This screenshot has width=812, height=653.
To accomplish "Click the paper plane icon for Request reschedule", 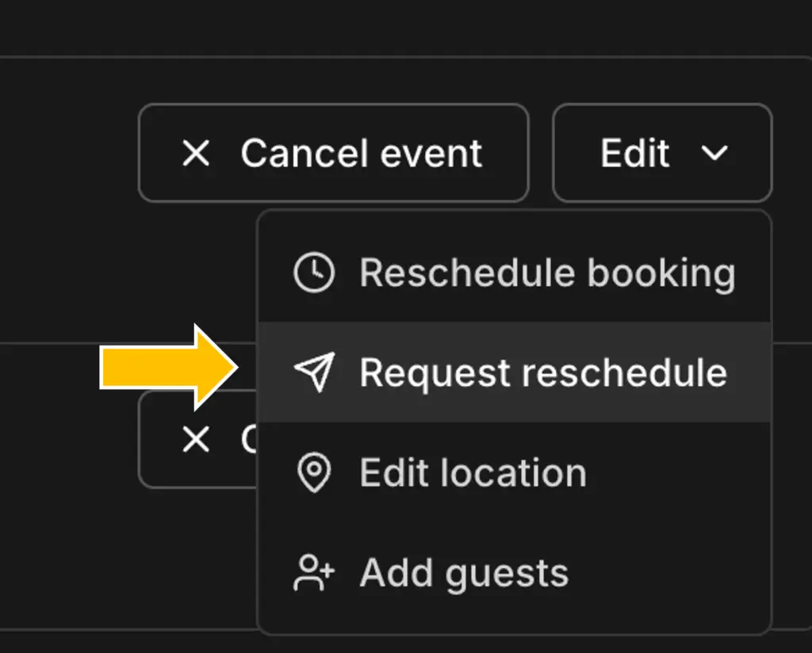I will click(x=314, y=372).
